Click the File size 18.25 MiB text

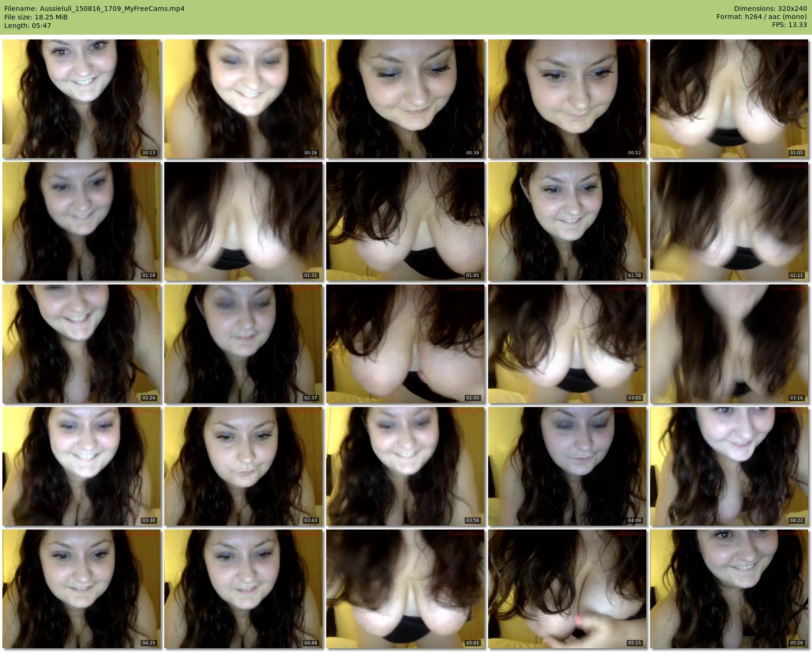pos(36,17)
